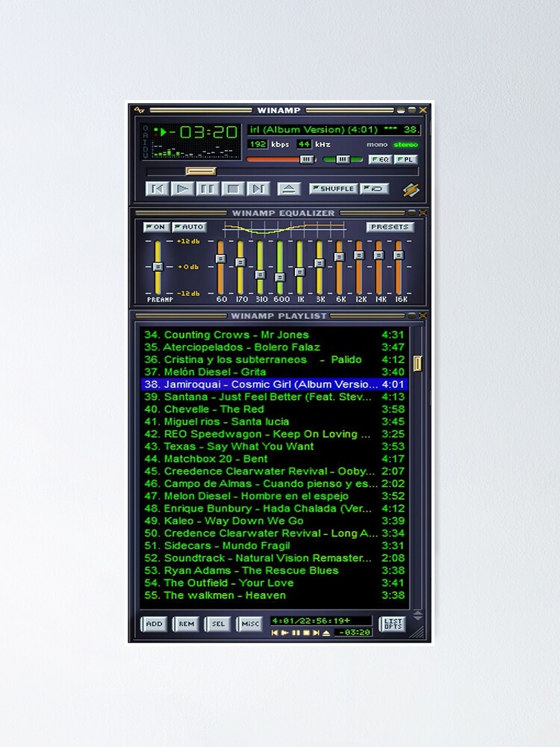
Task: Stop playback with the Stop button
Action: [233, 189]
